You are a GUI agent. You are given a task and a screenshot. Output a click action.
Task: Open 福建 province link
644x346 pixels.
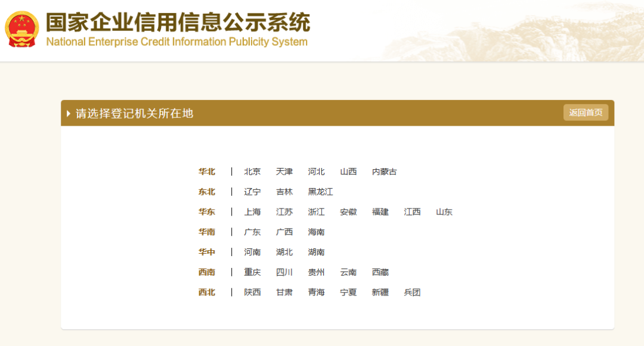380,212
